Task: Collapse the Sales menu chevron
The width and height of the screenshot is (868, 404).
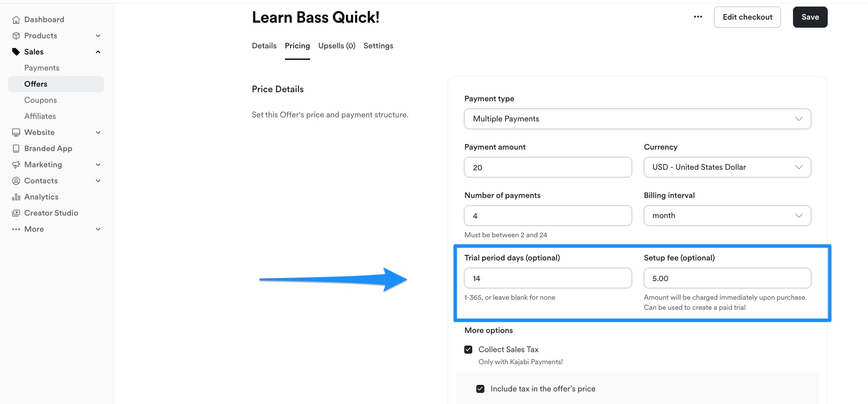Action: click(98, 52)
